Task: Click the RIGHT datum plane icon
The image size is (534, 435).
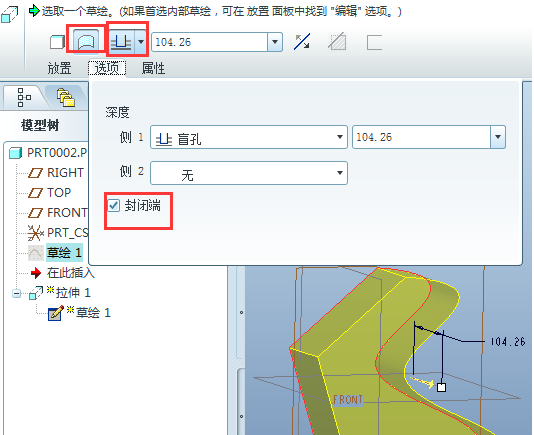Action: (x=35, y=173)
